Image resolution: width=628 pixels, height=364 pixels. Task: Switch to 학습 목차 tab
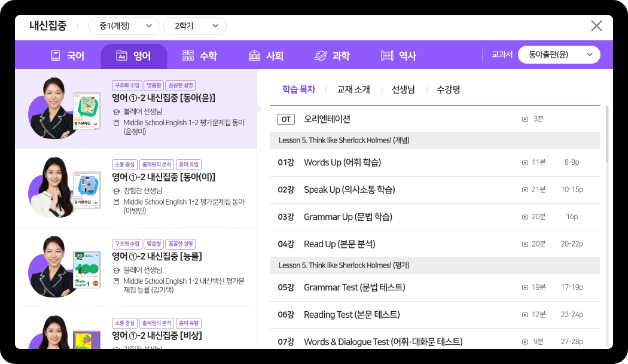(298, 89)
